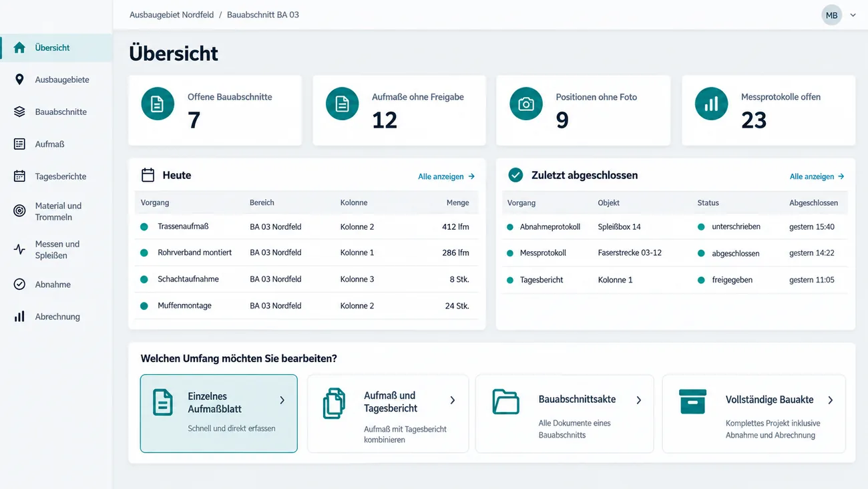
Task: Open the Material und Trommeln menu item
Action: coord(56,211)
